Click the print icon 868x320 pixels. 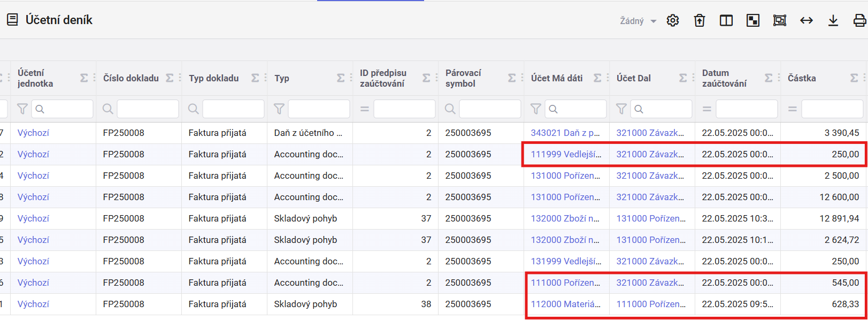pos(860,20)
